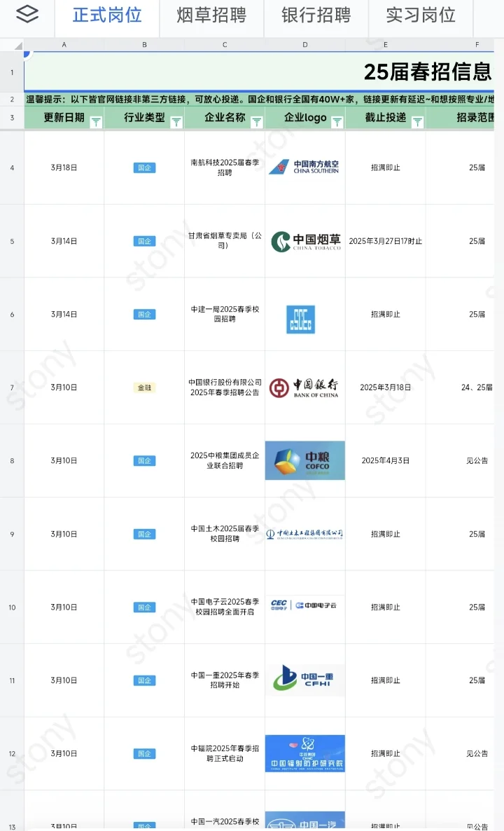The height and width of the screenshot is (831, 504).
Task: Select row 12 header
Action: (12, 754)
